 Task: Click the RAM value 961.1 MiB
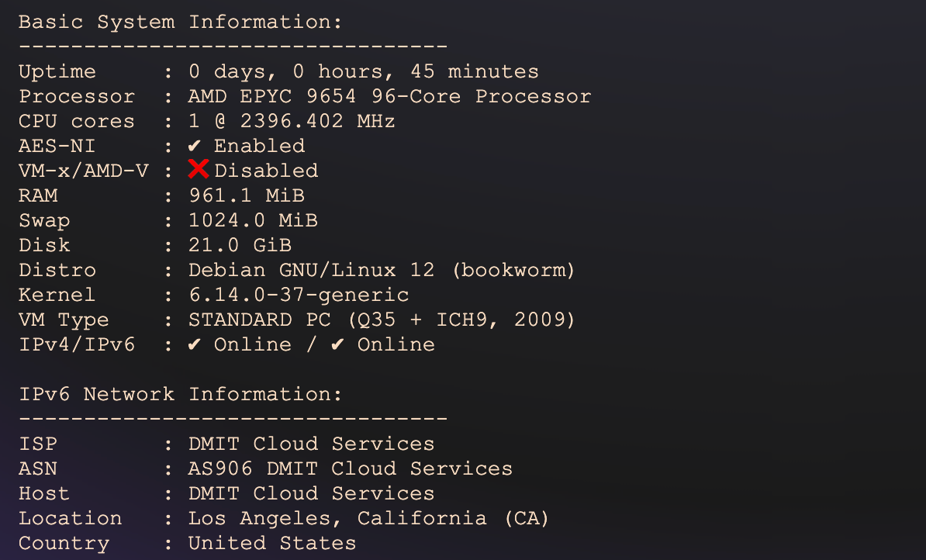coord(246,195)
